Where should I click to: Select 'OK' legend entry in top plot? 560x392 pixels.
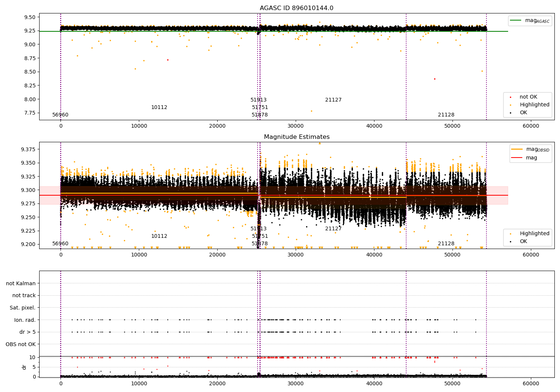[x=523, y=113]
